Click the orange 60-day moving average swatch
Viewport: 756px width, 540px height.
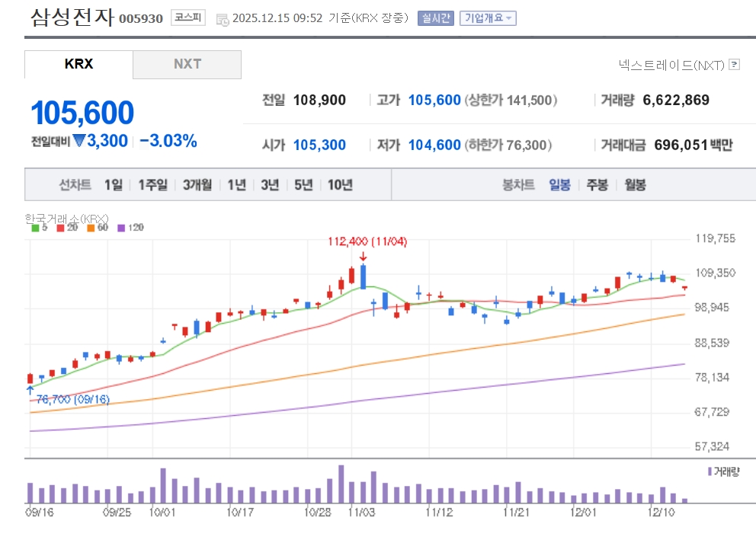[x=91, y=228]
